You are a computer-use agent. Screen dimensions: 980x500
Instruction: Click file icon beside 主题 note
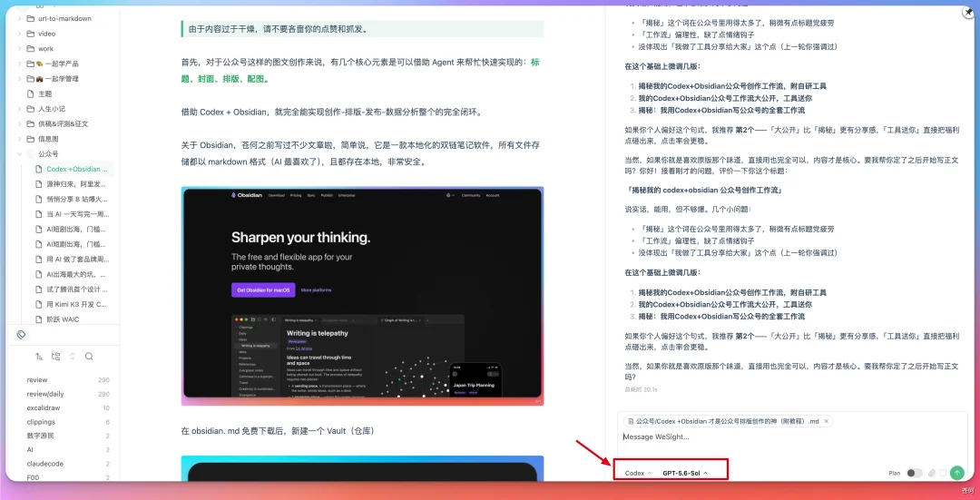click(x=31, y=93)
